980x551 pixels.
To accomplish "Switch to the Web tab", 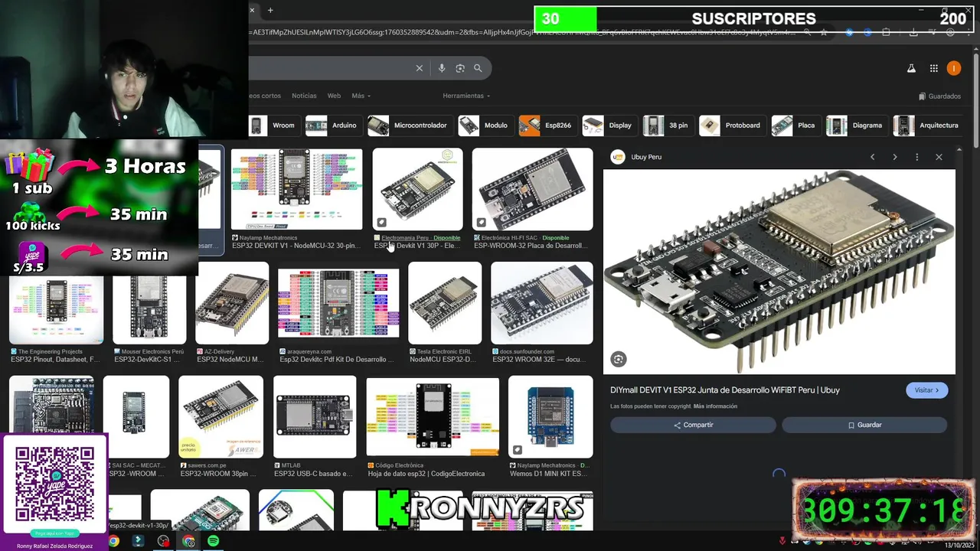I will pos(334,96).
